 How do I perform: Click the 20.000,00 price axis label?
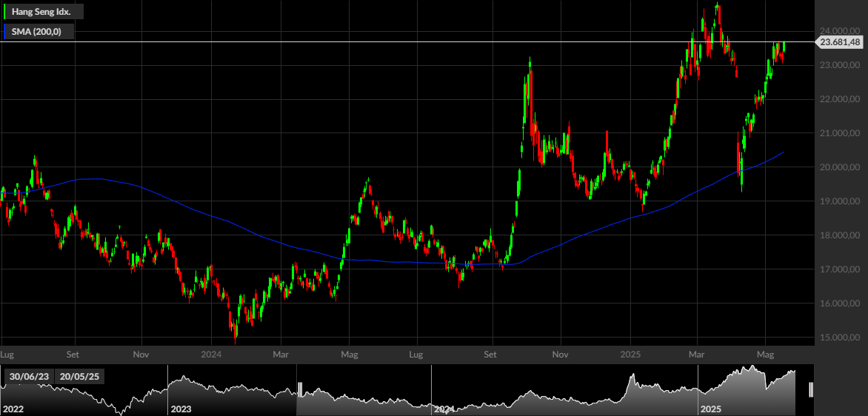coord(841,167)
